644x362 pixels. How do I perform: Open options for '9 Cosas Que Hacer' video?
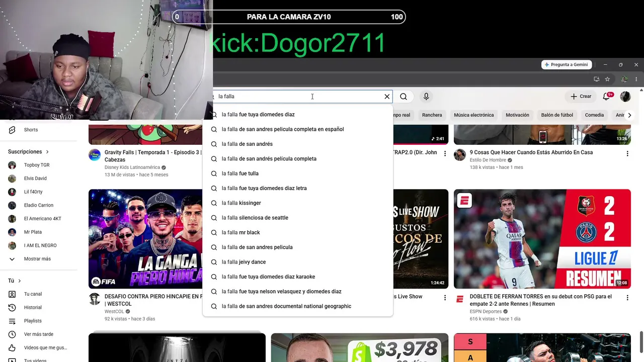click(627, 153)
